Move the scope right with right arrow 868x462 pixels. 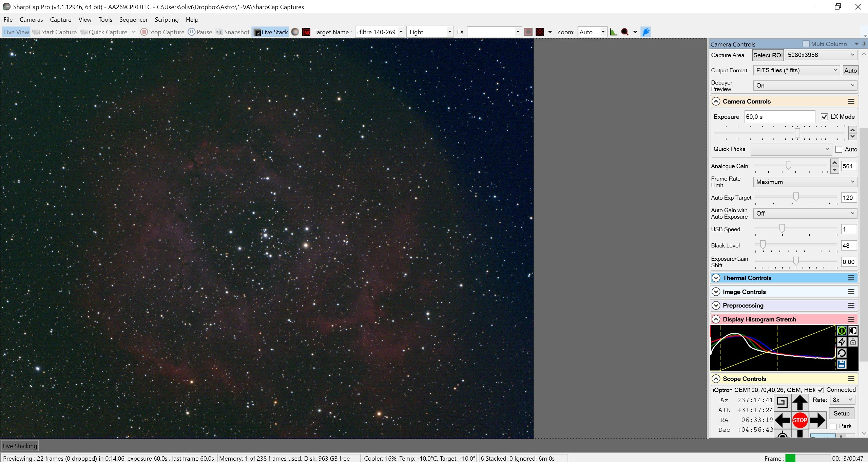pos(817,420)
